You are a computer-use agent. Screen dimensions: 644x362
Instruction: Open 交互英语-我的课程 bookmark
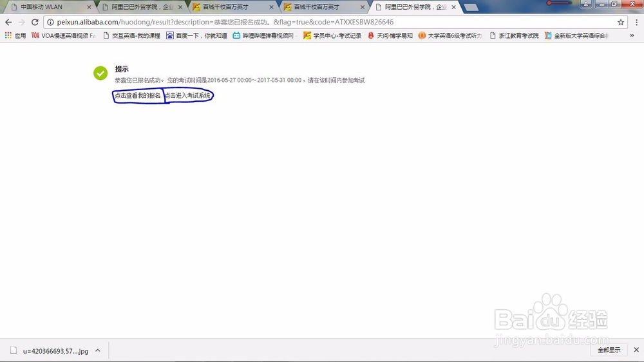pyautogui.click(x=131, y=35)
